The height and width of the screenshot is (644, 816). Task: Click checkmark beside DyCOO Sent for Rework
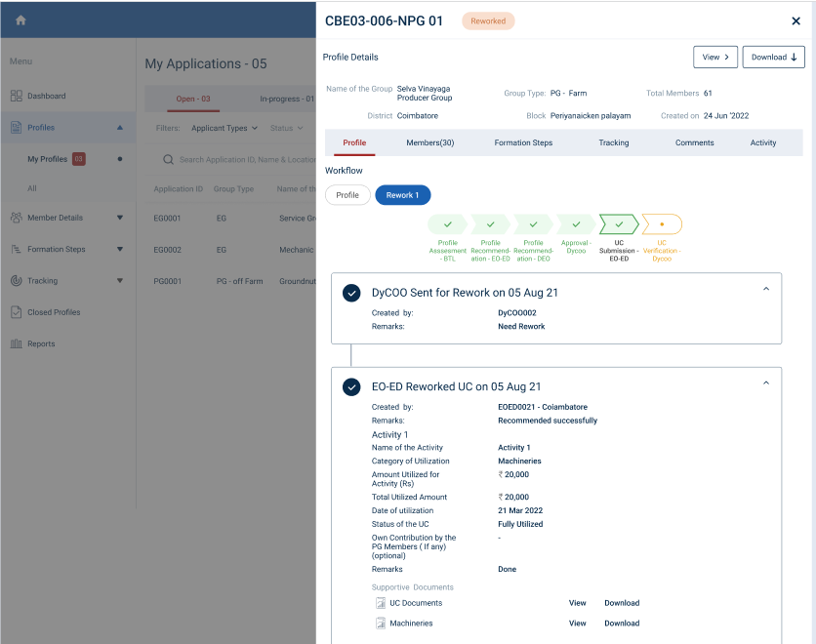click(x=351, y=293)
